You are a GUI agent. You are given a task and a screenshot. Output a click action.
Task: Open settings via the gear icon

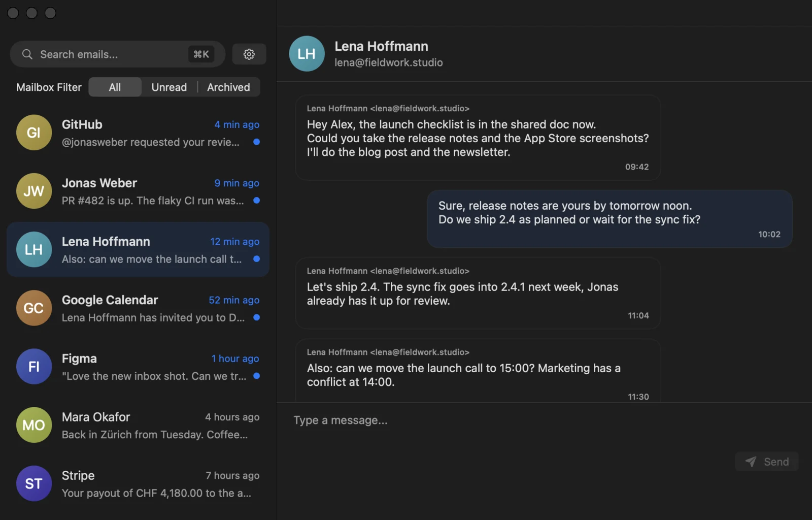(249, 54)
